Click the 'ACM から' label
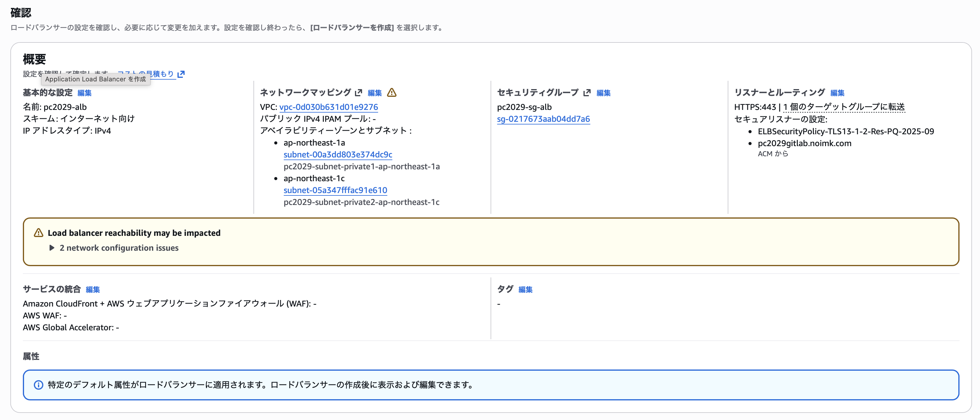The width and height of the screenshot is (980, 420). 773,154
